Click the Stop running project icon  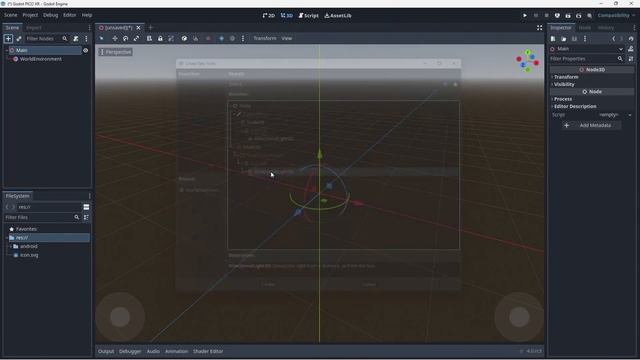click(x=547, y=16)
